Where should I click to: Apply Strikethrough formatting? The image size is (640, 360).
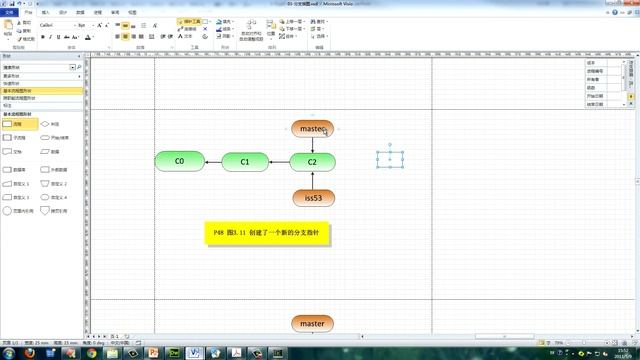(x=67, y=37)
